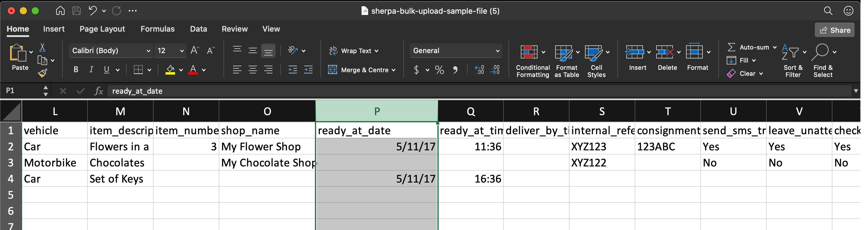Click the P1 Name Box field
Viewport: 868px width, 230px height.
click(22, 91)
